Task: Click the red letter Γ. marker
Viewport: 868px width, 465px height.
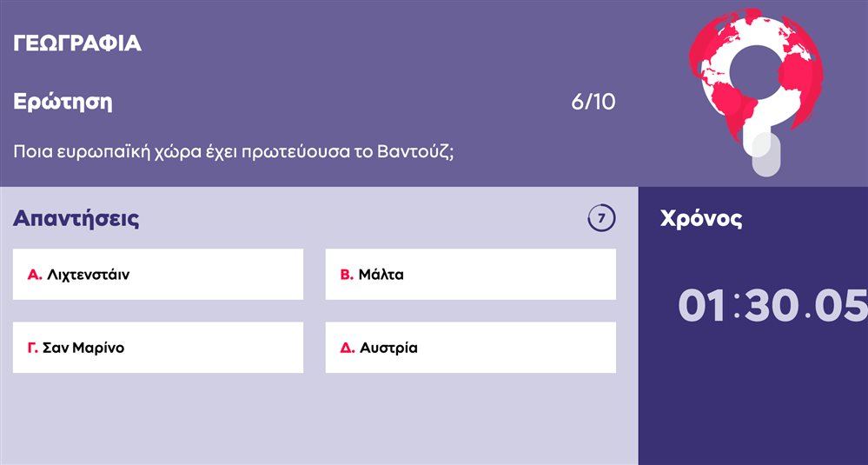Action: pos(33,349)
